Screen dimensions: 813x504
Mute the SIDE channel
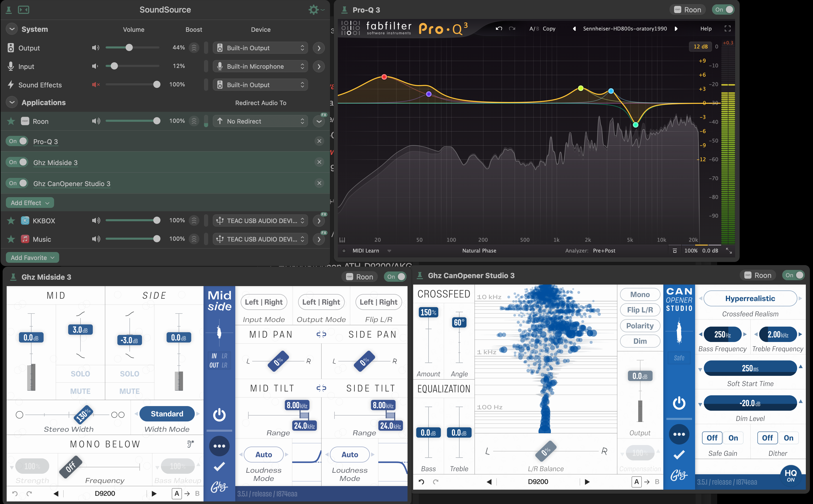130,391
